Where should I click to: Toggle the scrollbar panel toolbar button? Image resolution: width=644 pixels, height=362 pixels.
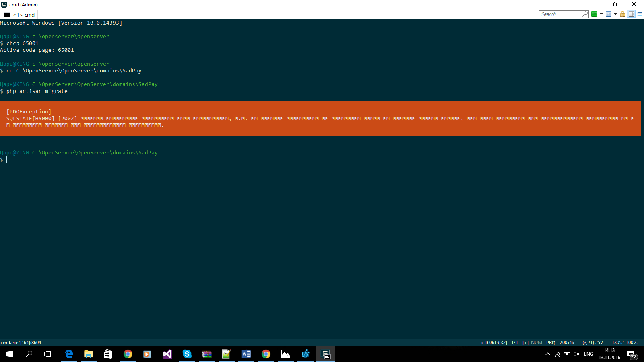click(x=631, y=14)
